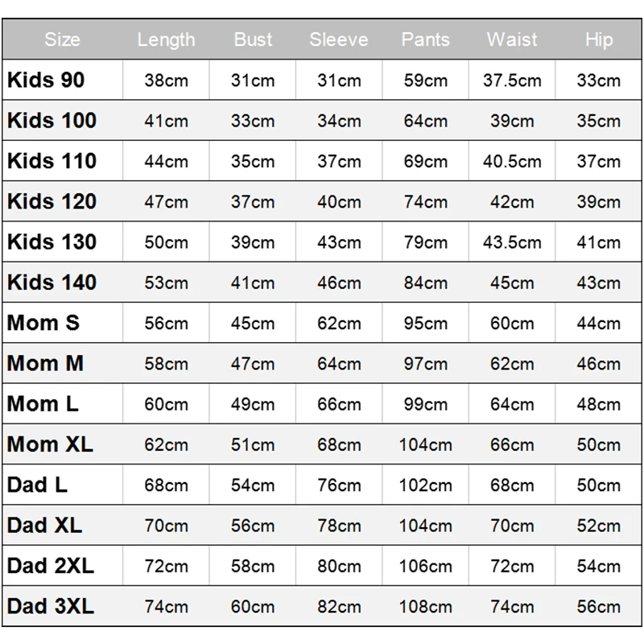Click the 76cm sleeve cell for Dad L
Image resolution: width=644 pixels, height=644 pixels.
pyautogui.click(x=339, y=485)
